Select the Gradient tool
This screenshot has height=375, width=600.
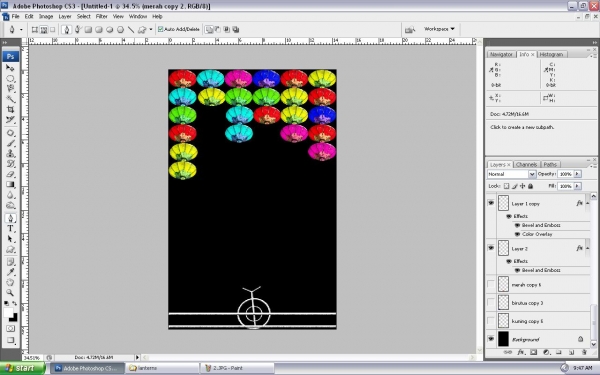pos(10,184)
